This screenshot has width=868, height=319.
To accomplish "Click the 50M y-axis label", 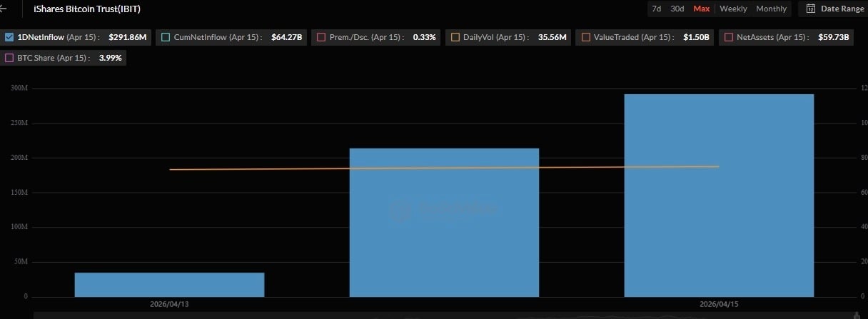I will [x=21, y=262].
